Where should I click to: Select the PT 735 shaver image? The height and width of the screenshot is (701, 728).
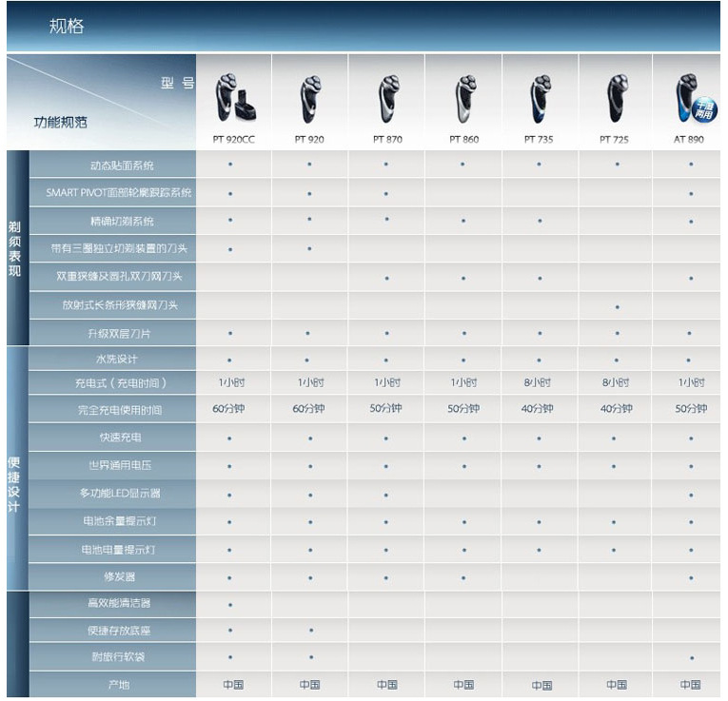[540, 99]
